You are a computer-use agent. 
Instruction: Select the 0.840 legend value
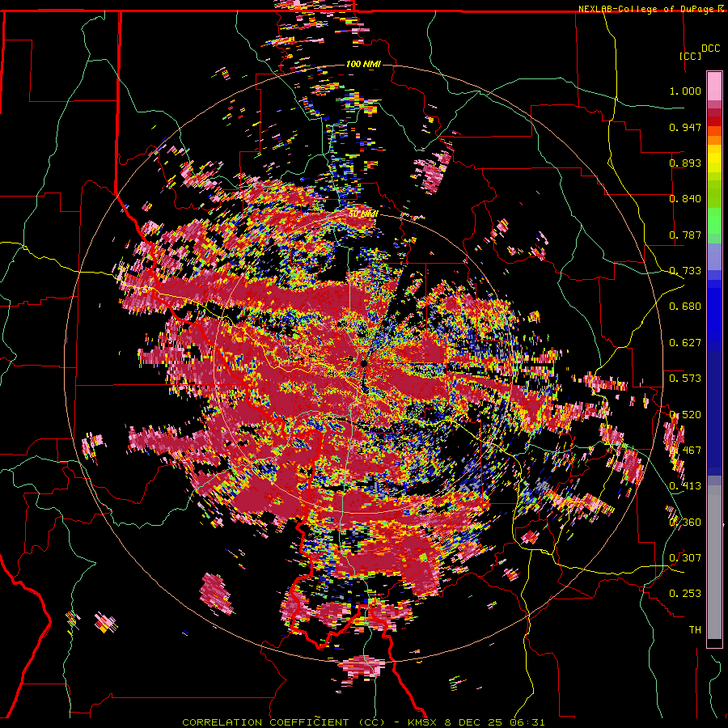(685, 199)
